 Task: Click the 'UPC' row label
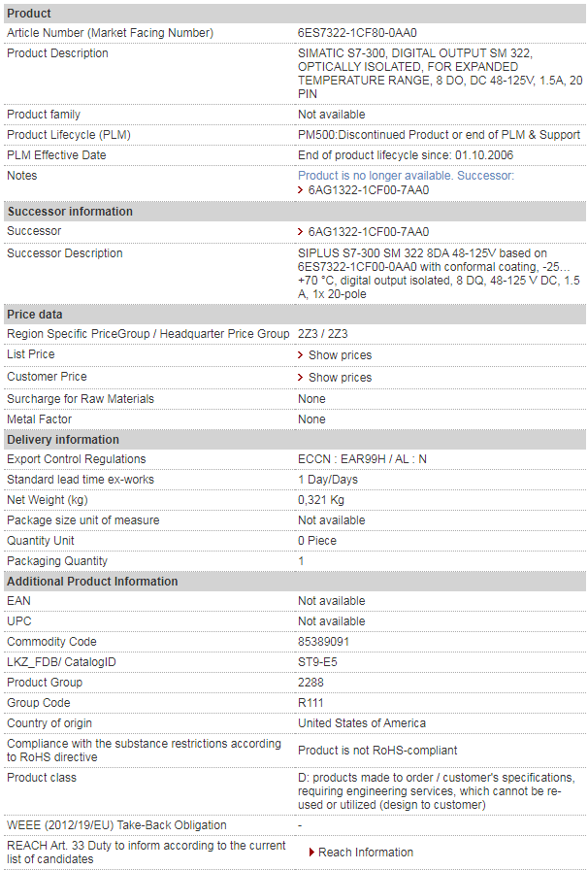pyautogui.click(x=19, y=621)
